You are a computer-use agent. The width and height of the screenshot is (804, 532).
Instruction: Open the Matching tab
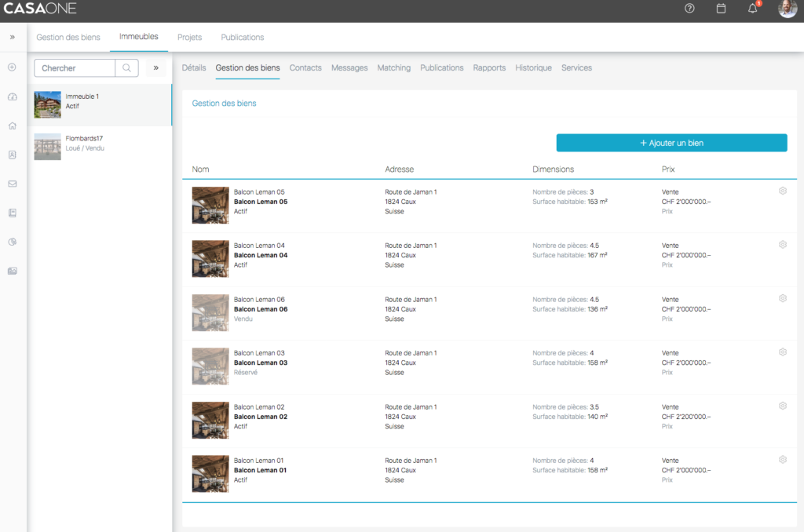(393, 68)
